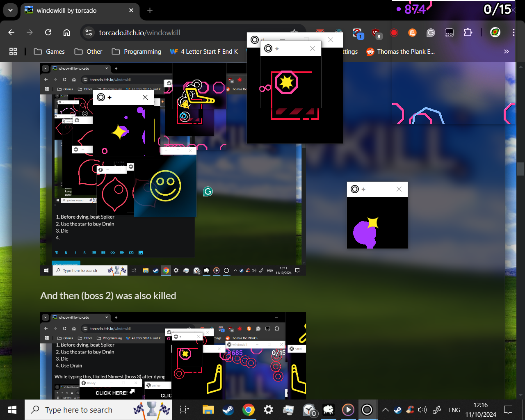The image size is (525, 420).
Task: Click the extension icon showing badge 1
Action: click(x=358, y=33)
